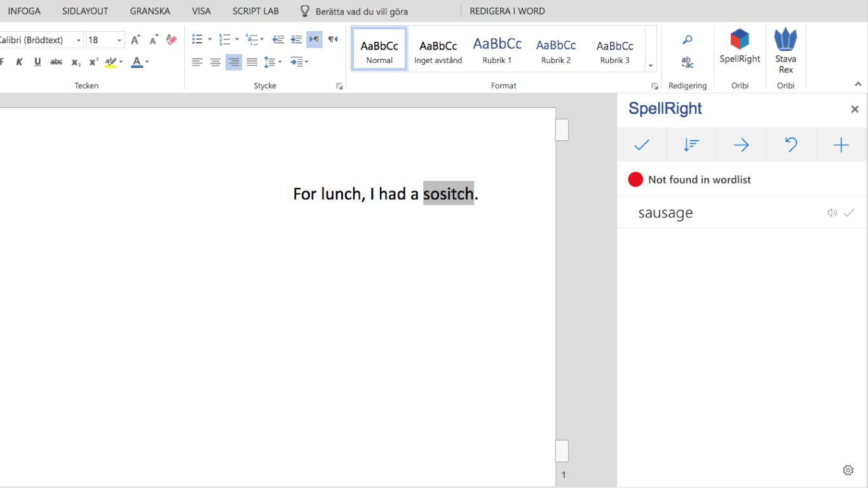
Task: Insert a bulleted list
Action: [197, 39]
